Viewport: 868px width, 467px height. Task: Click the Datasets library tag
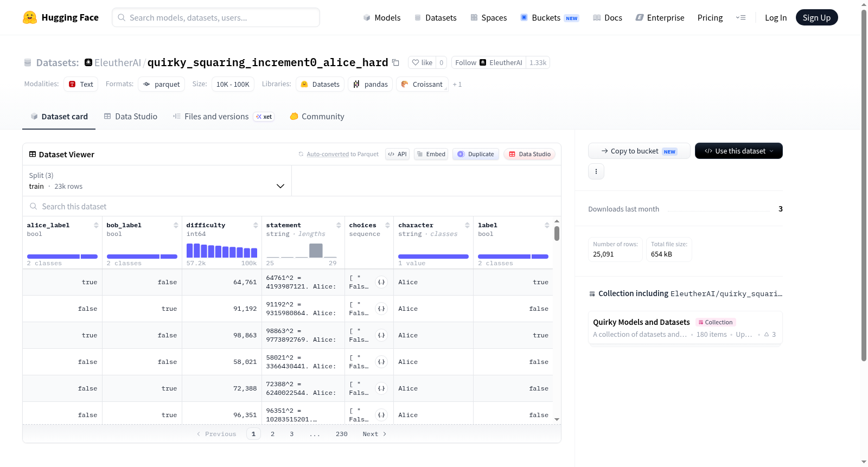tap(320, 84)
